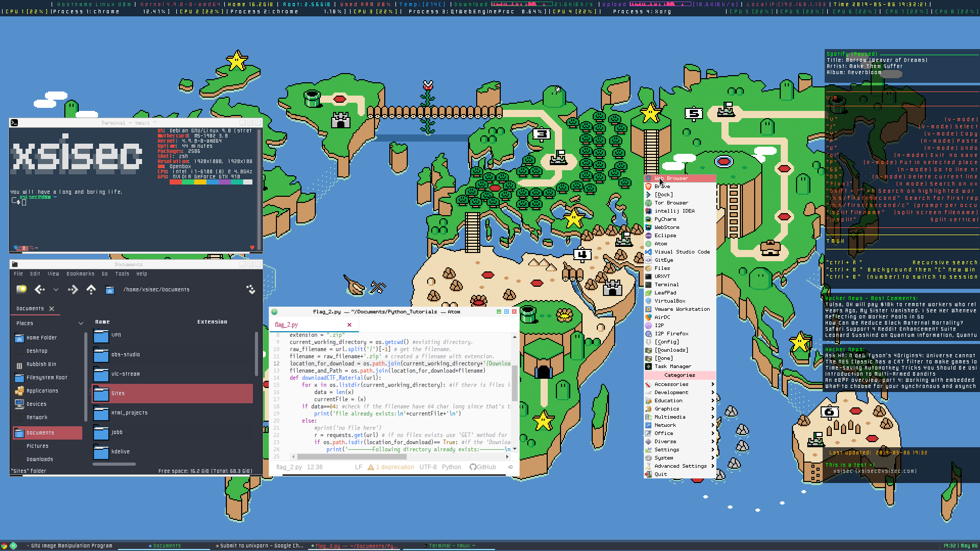Open Task Manager from the menu

pos(680,366)
